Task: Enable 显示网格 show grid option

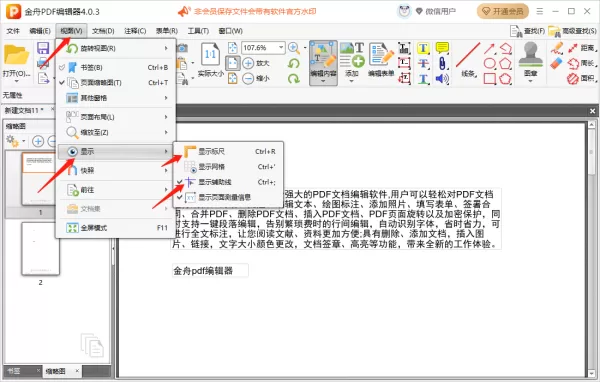Action: 228,167
